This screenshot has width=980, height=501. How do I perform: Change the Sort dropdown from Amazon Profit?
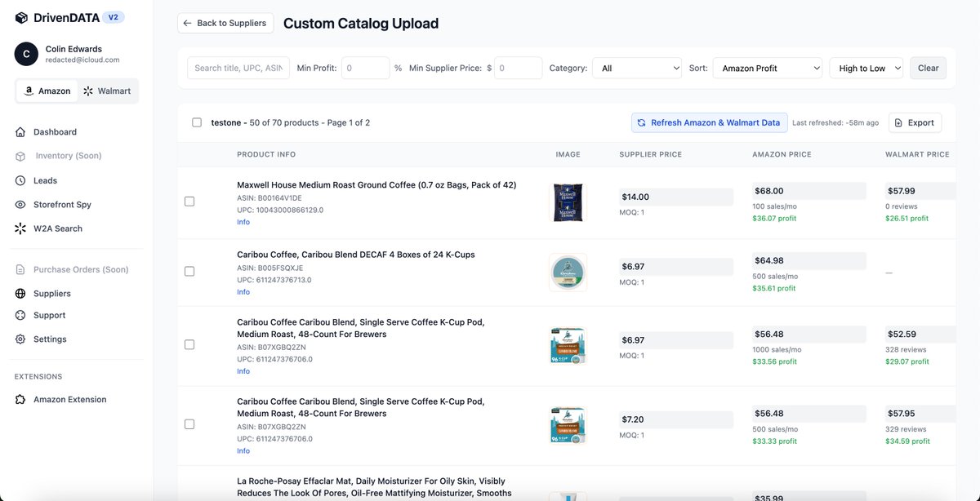[766, 69]
